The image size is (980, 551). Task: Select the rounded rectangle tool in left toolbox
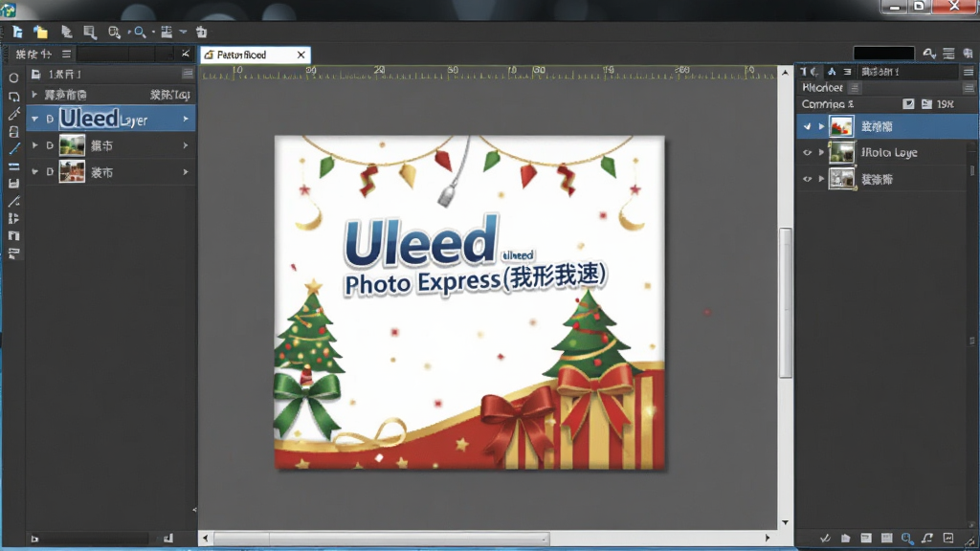[x=13, y=97]
